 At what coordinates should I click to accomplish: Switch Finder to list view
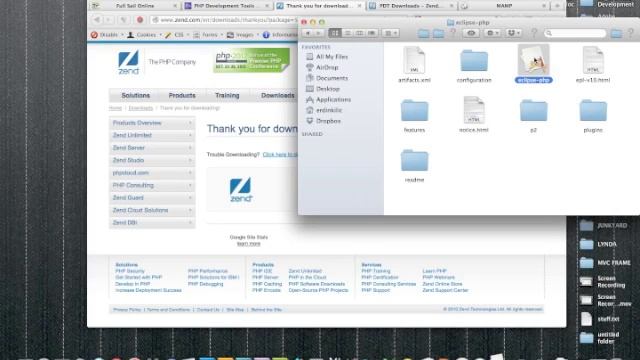[347, 33]
